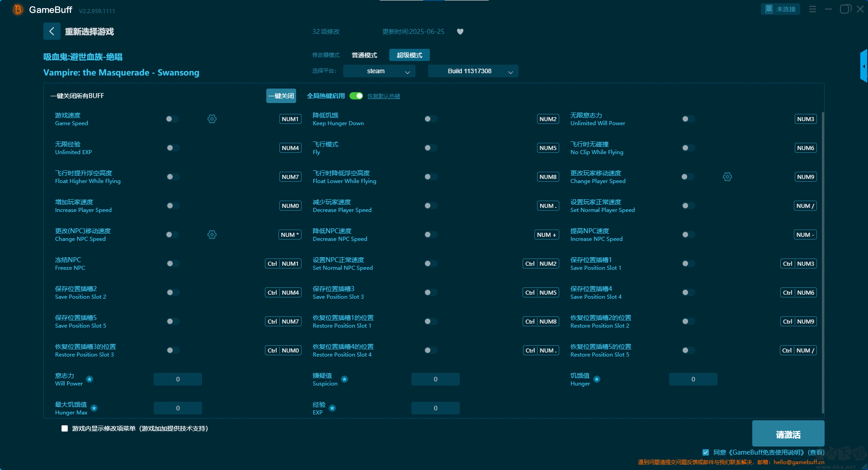This screenshot has width=868, height=470.
Task: Toggle the global hotkey enable switch
Action: tap(356, 96)
